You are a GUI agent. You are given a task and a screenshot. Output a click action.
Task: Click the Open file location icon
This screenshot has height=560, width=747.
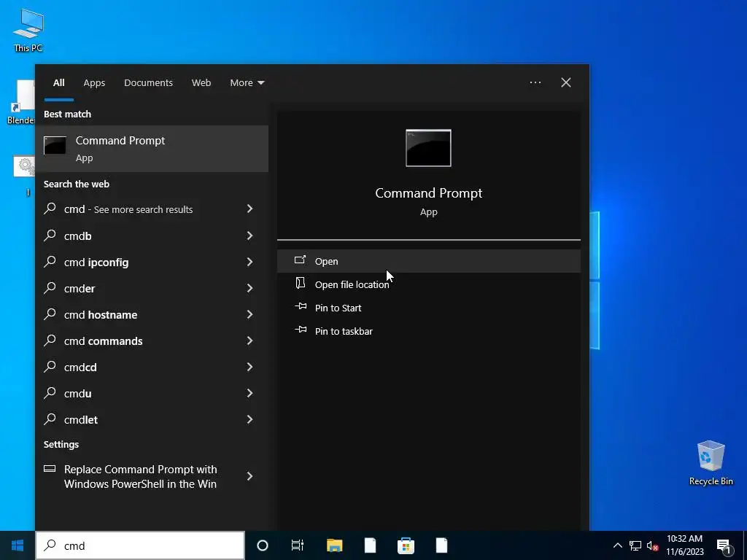coord(300,283)
